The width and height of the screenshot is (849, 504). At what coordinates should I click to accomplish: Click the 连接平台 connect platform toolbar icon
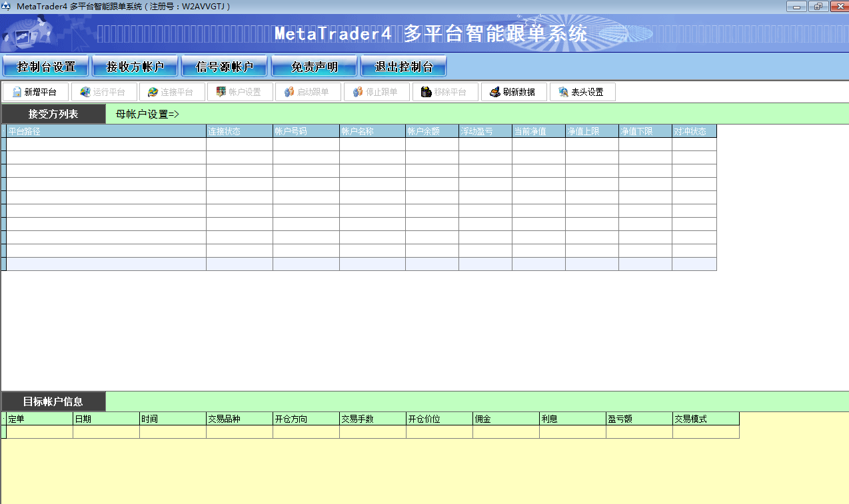point(173,92)
